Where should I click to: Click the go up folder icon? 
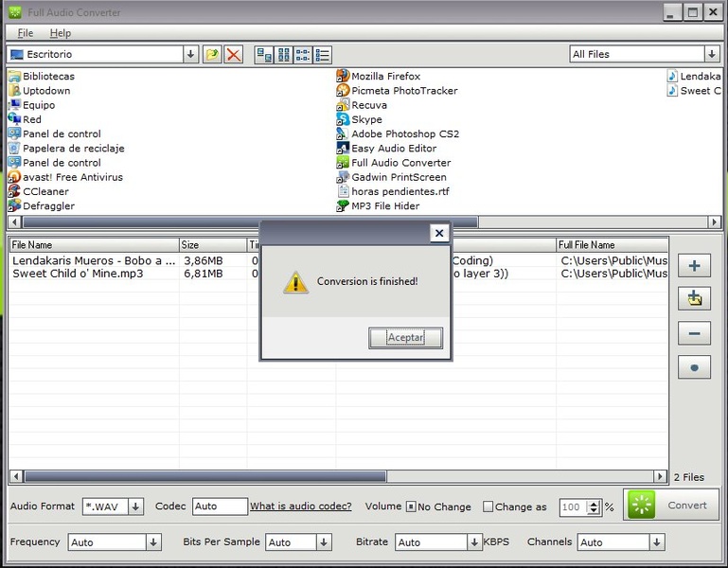(212, 54)
